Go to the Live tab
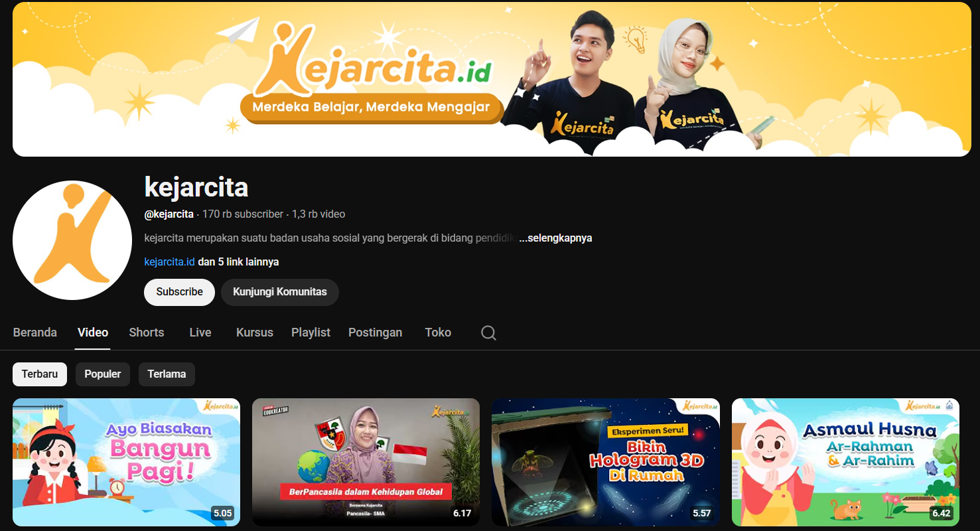 tap(200, 333)
